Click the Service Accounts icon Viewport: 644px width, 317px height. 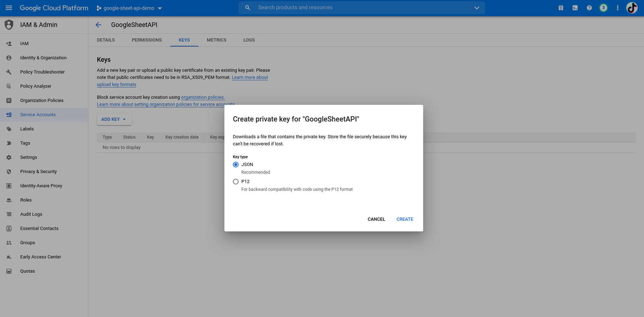tap(9, 115)
